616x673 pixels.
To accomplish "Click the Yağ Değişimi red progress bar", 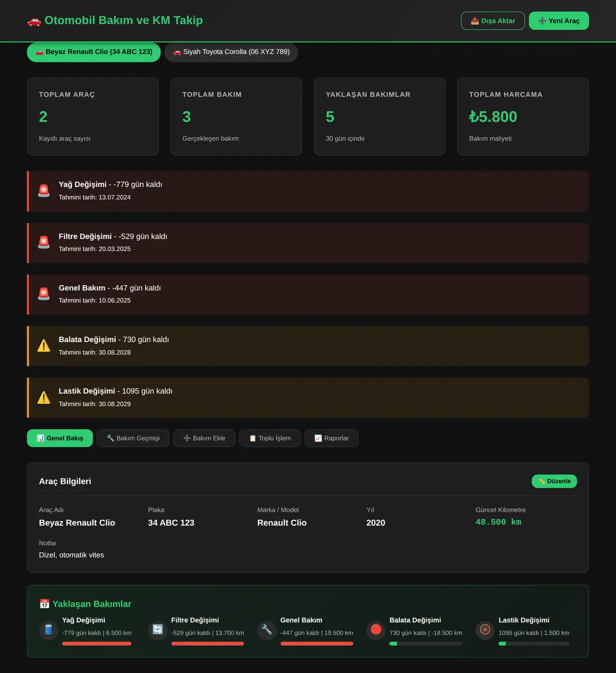I will [97, 644].
